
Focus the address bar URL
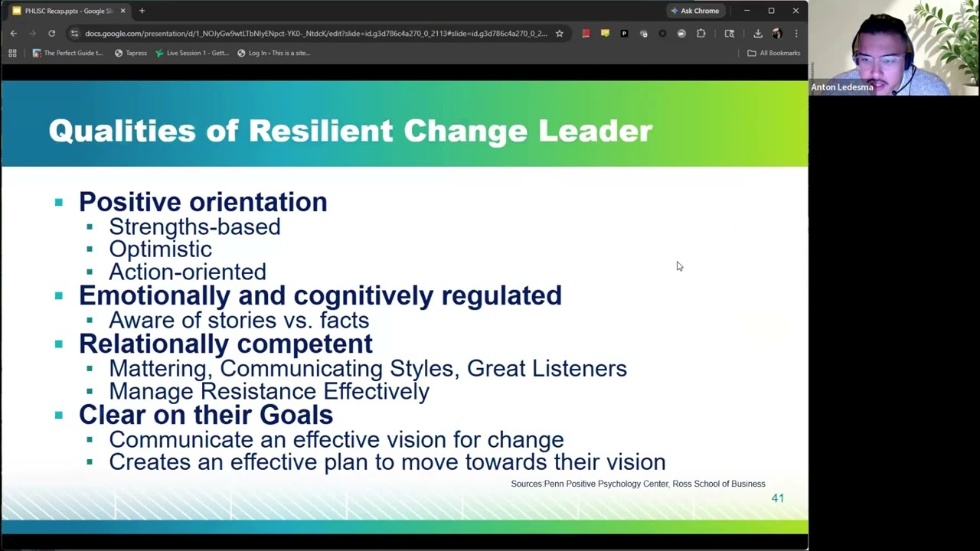[x=316, y=34]
